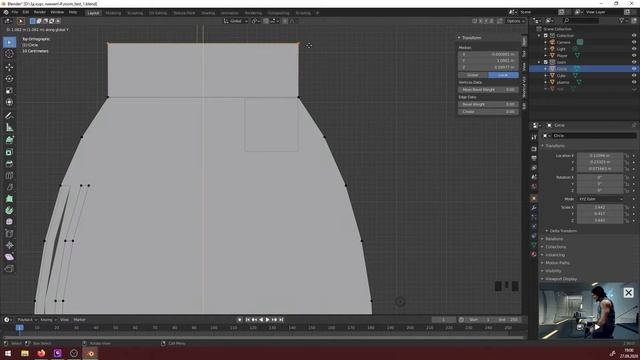
Task: Close the video thumbnail overlay
Action: pos(629,293)
